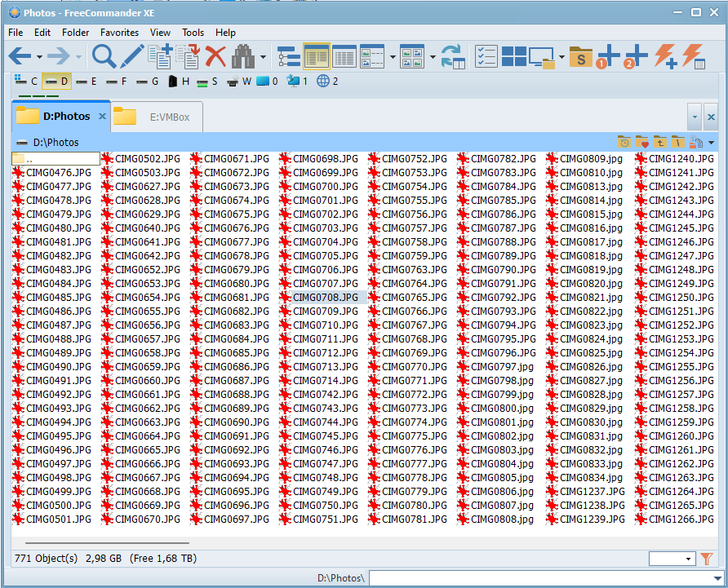This screenshot has height=588, width=728.
Task: Select file CIMG0708.JPG
Action: click(323, 297)
